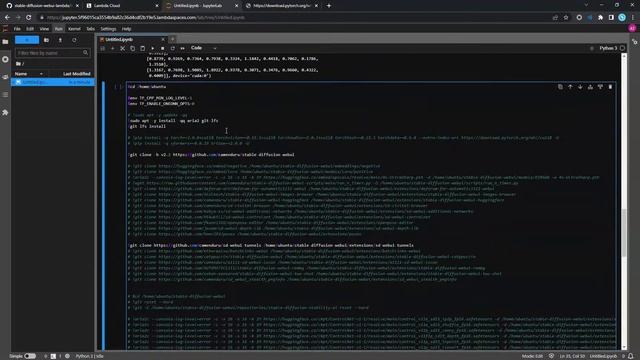640x360 pixels.
Task: Open the tab search chevron dropdown
Action: tap(586, 5)
